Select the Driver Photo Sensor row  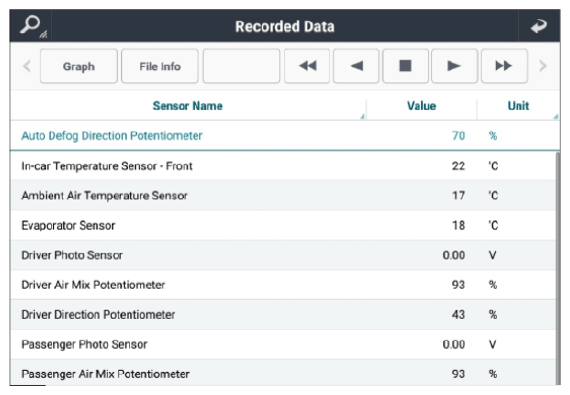[x=283, y=255]
